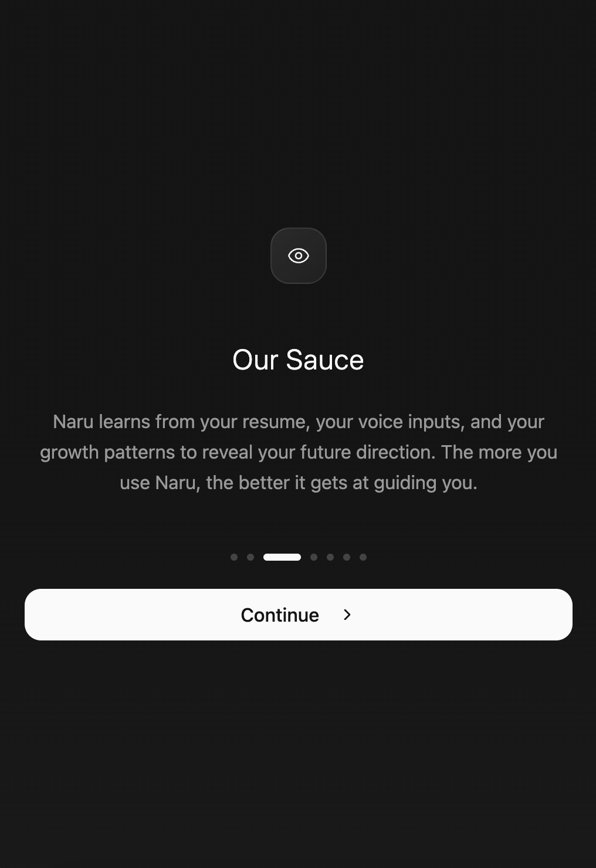Click the eye icon above Our Sauce
Viewport: 596px width, 868px height.
point(298,256)
